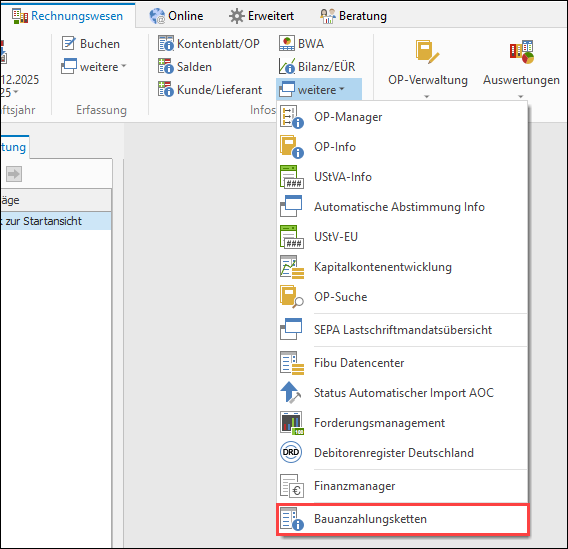Expand the OP-Verwaltung dropdown arrow

point(427,96)
